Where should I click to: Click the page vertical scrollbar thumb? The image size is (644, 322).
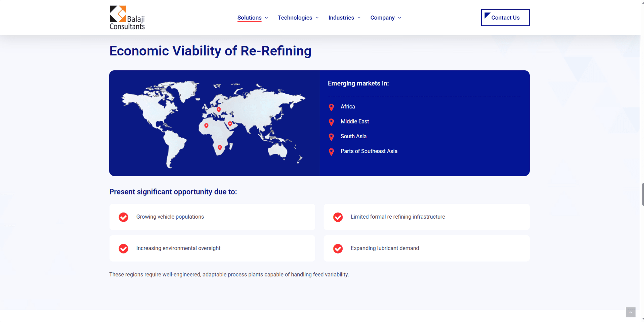[643, 194]
